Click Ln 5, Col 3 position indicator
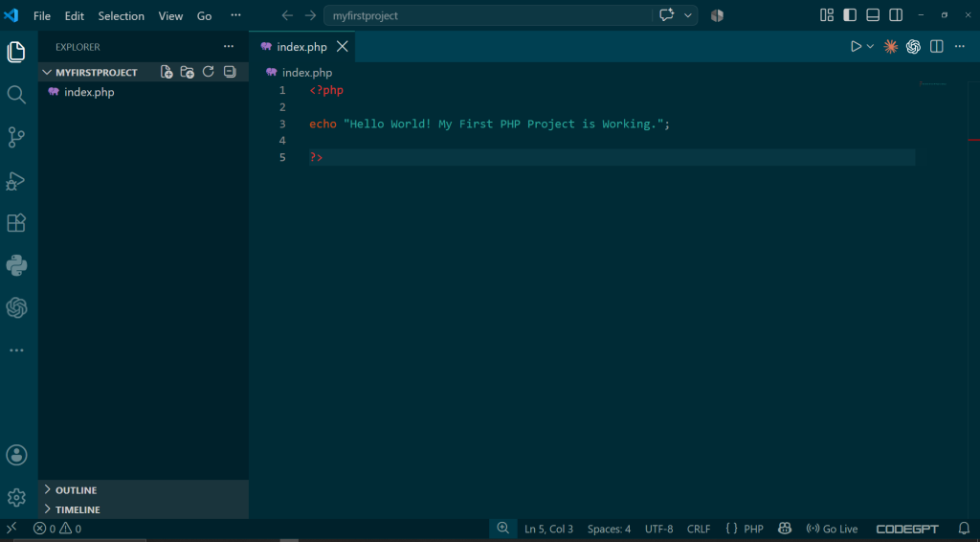This screenshot has height=542, width=980. [548, 529]
